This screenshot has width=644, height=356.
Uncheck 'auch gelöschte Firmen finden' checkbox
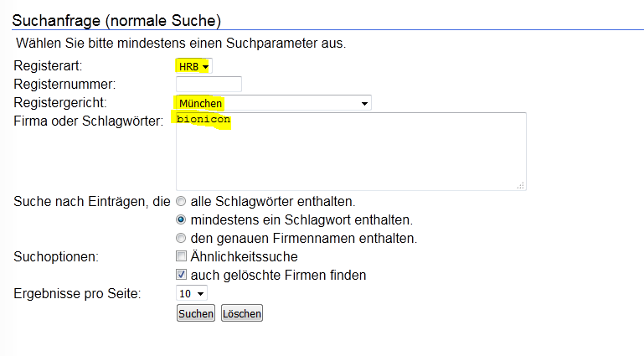181,276
